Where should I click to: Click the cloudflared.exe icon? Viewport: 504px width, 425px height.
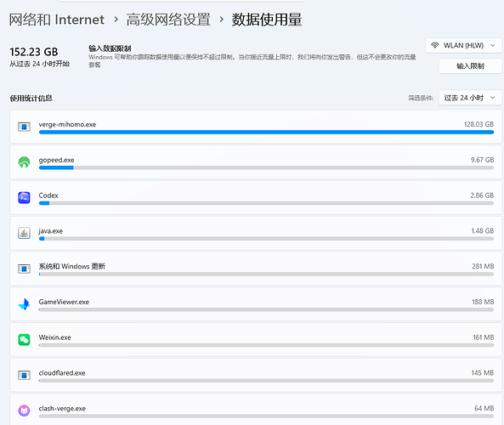[x=24, y=375]
